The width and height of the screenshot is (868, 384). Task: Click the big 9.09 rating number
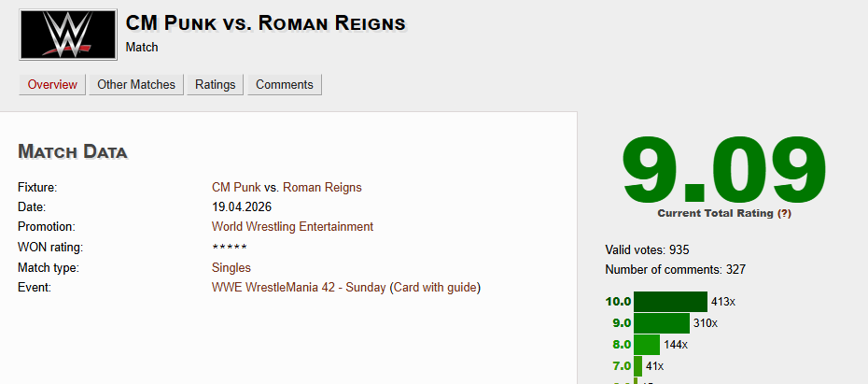724,169
